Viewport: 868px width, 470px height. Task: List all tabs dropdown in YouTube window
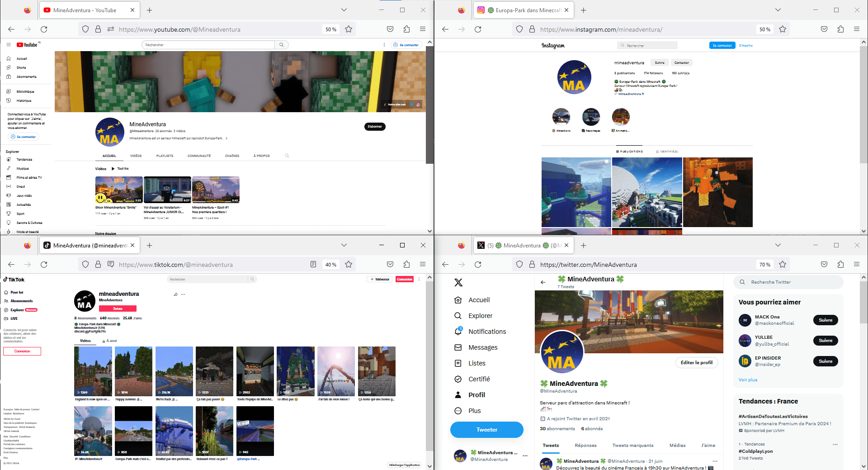point(344,10)
